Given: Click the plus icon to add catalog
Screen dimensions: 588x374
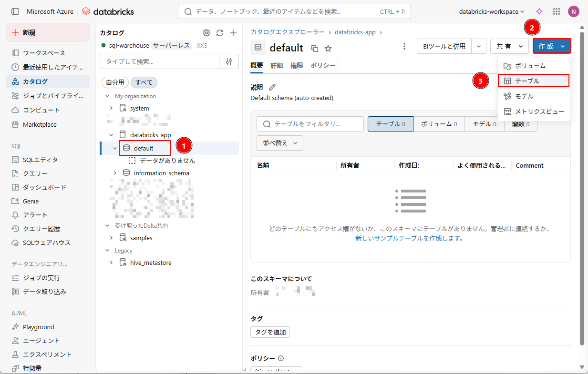Looking at the screenshot, I should click(x=233, y=33).
